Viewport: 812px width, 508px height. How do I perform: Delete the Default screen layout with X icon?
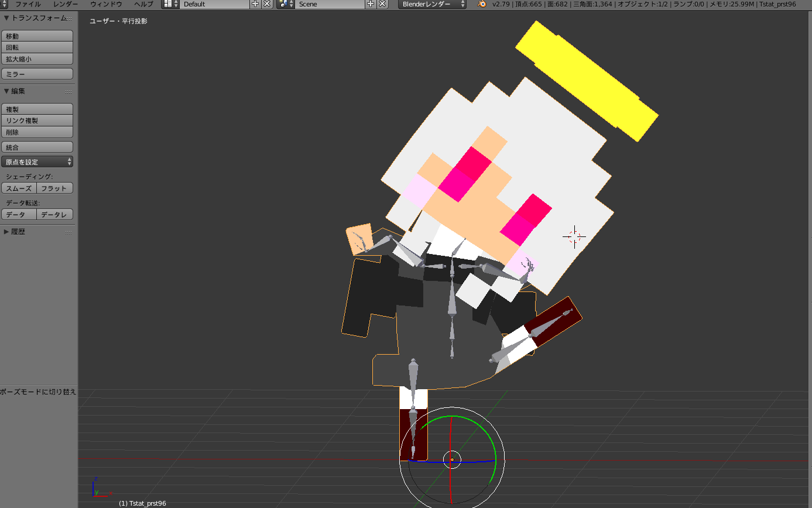tap(266, 4)
